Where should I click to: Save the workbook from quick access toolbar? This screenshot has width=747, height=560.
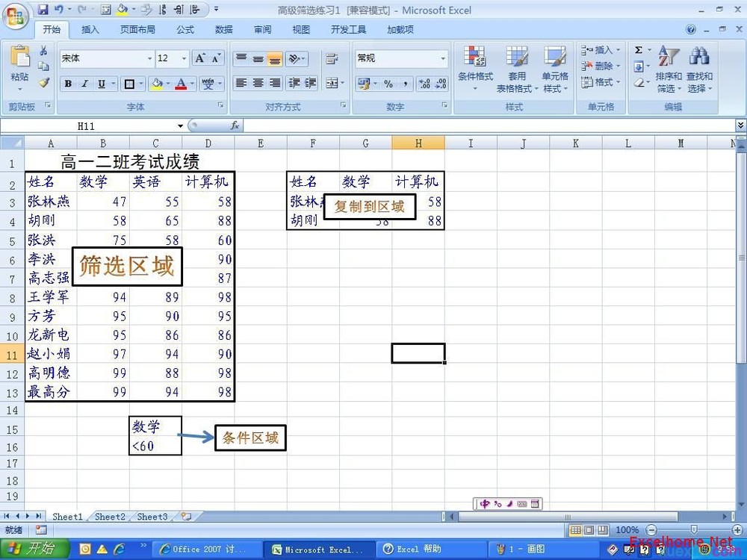click(x=43, y=10)
